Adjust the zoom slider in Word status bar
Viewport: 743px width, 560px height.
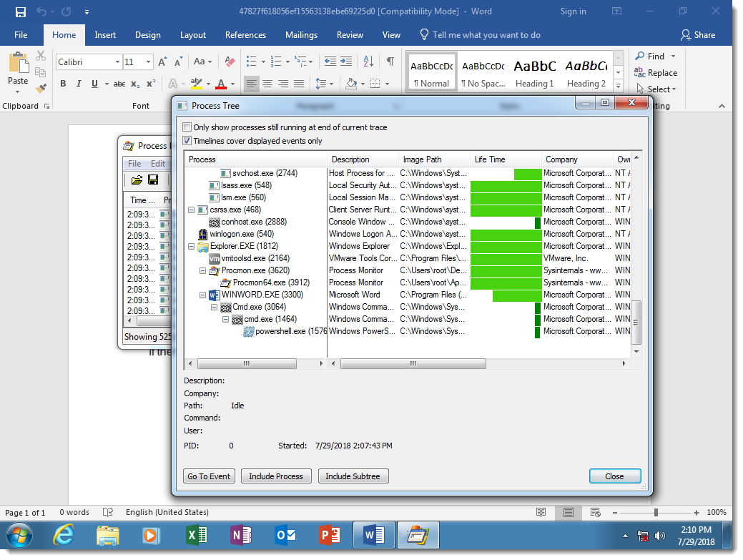pyautogui.click(x=656, y=512)
